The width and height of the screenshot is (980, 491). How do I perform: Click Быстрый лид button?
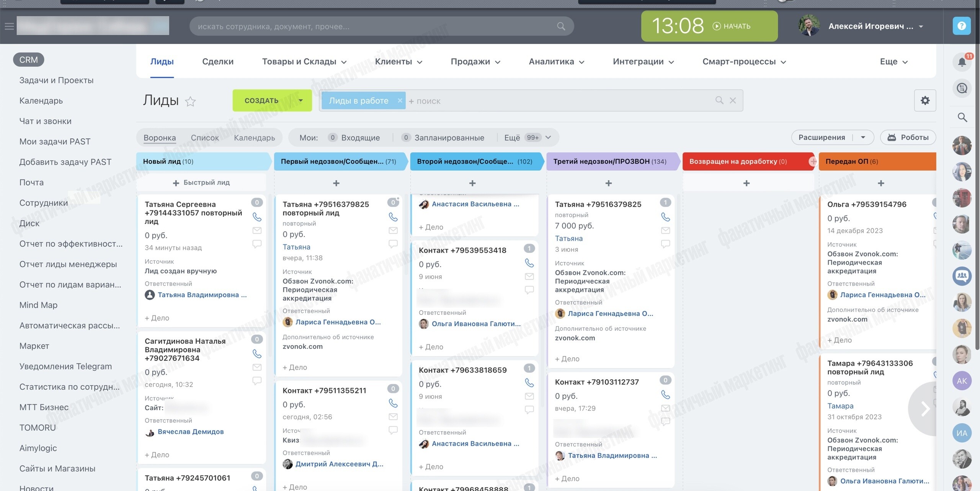201,183
